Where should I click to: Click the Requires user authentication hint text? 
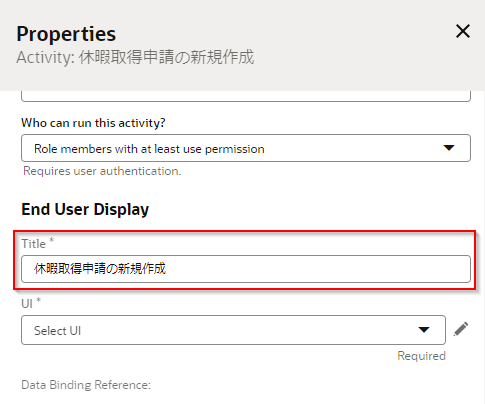point(102,171)
